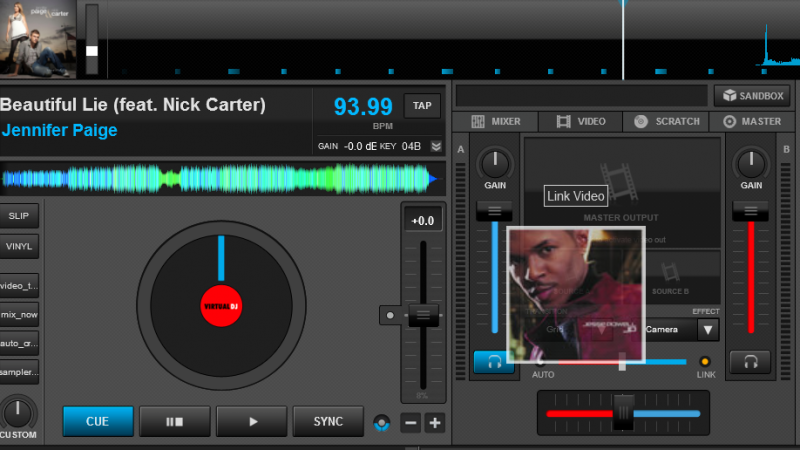The height and width of the screenshot is (450, 800).
Task: Click the pitch lock dot button
Action: [390, 315]
